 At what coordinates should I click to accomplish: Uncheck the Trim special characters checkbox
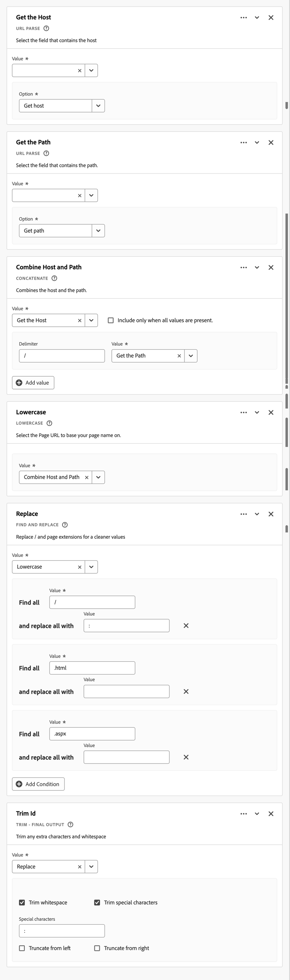[97, 903]
